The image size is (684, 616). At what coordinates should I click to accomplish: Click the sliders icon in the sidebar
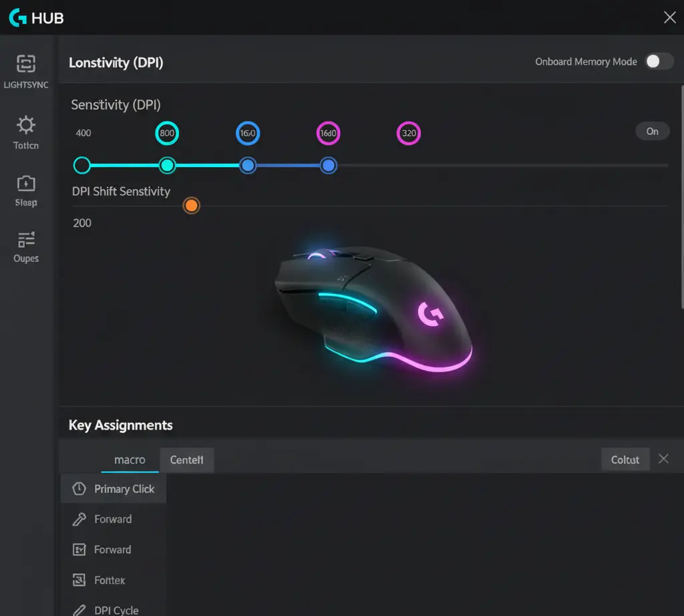tap(26, 239)
